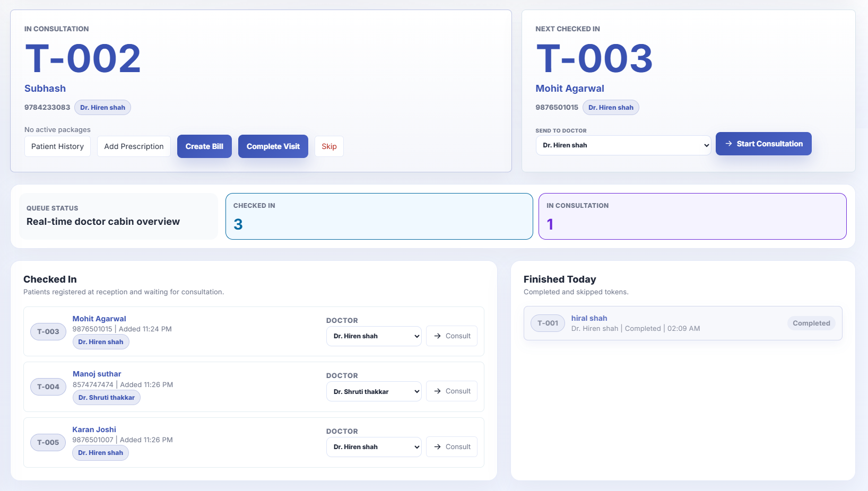Open Manoj suthar patient link
This screenshot has width=868, height=491.
(97, 374)
